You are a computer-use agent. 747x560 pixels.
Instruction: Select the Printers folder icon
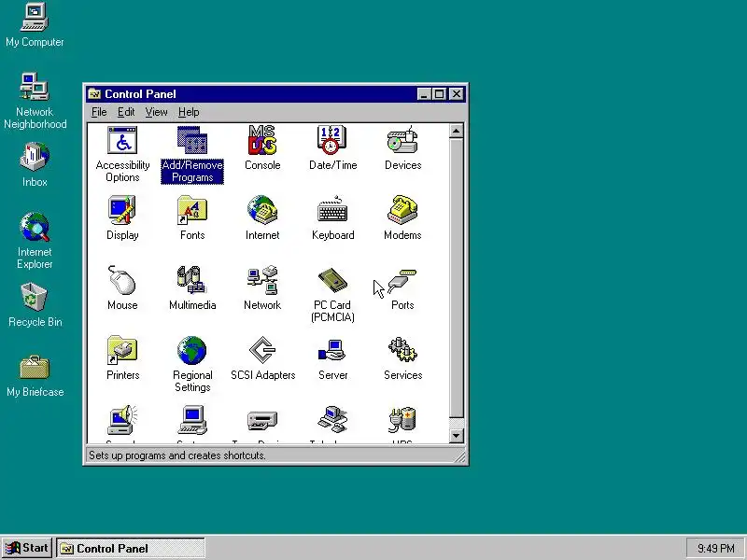[x=122, y=350]
